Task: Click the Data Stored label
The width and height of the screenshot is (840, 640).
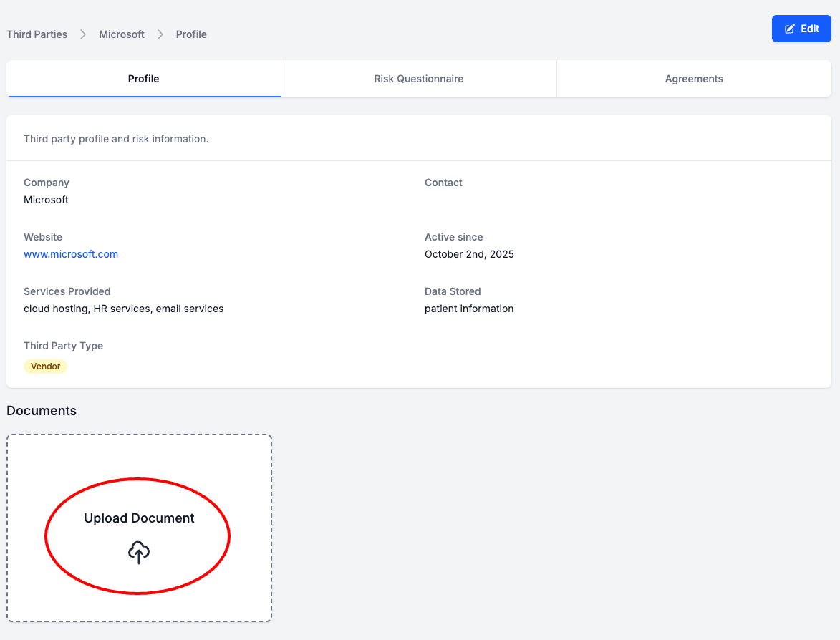Action: pyautogui.click(x=453, y=291)
